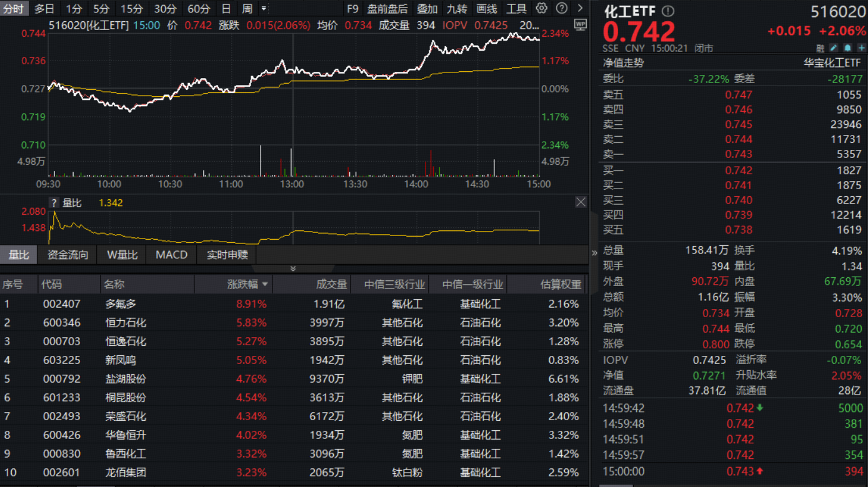This screenshot has height=487, width=868.
Task: Toggle 叠加 overlay on chart
Action: (427, 9)
